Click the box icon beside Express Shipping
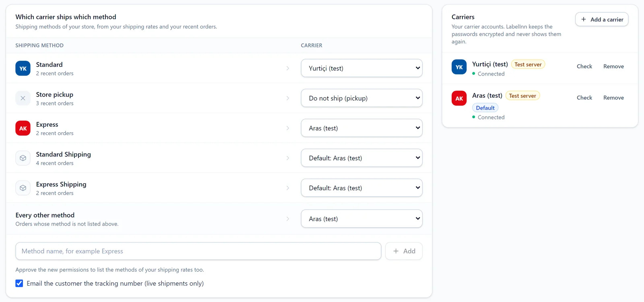644x302 pixels. pyautogui.click(x=23, y=188)
